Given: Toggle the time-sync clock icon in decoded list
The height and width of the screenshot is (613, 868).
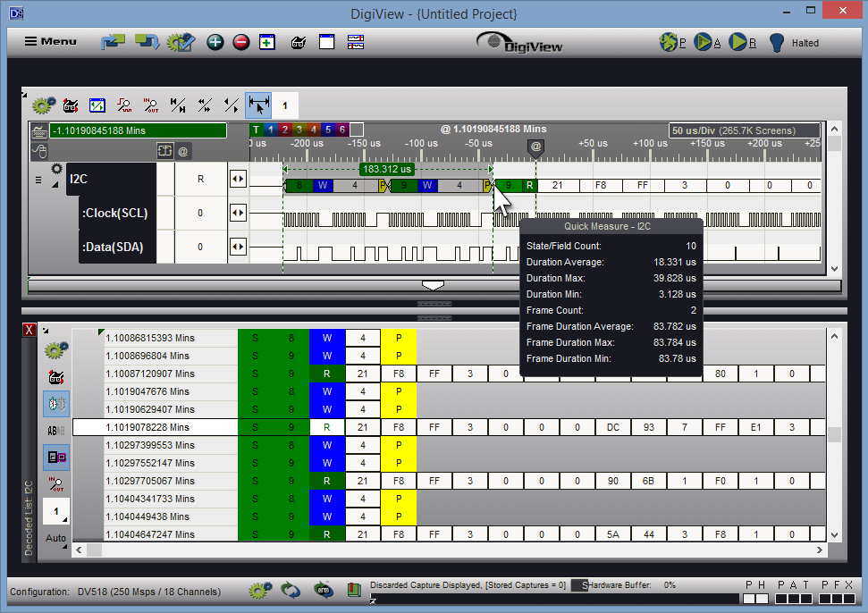Looking at the screenshot, I should click(x=55, y=403).
